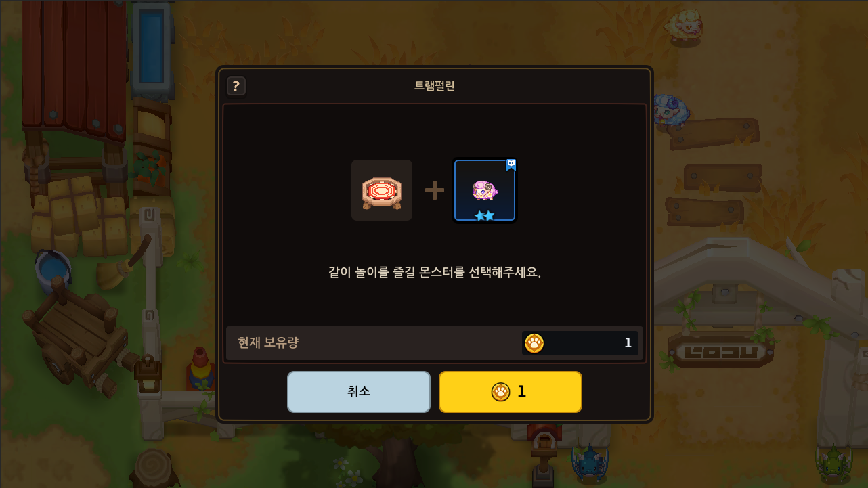868x488 pixels.
Task: Open the question mark help button
Action: pyautogui.click(x=236, y=86)
